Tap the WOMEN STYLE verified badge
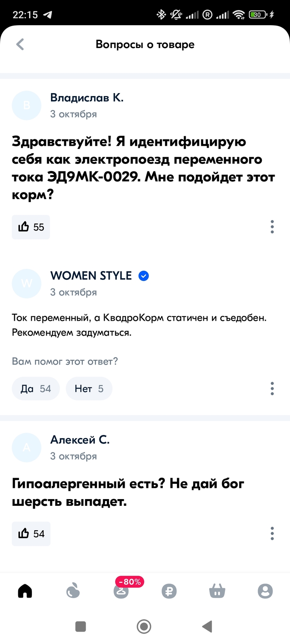This screenshot has height=644, width=290. [144, 276]
